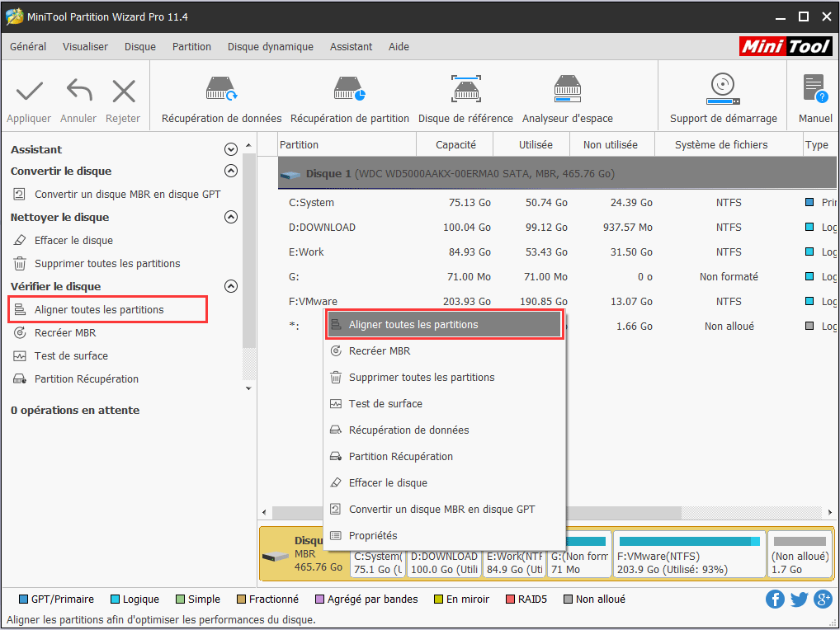Open the Manuel help icon
Image resolution: width=840 pixels, height=630 pixels.
click(815, 89)
